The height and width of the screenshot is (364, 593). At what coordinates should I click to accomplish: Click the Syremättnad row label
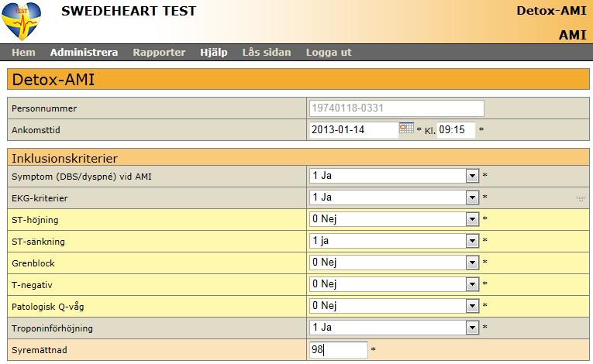[x=40, y=350]
